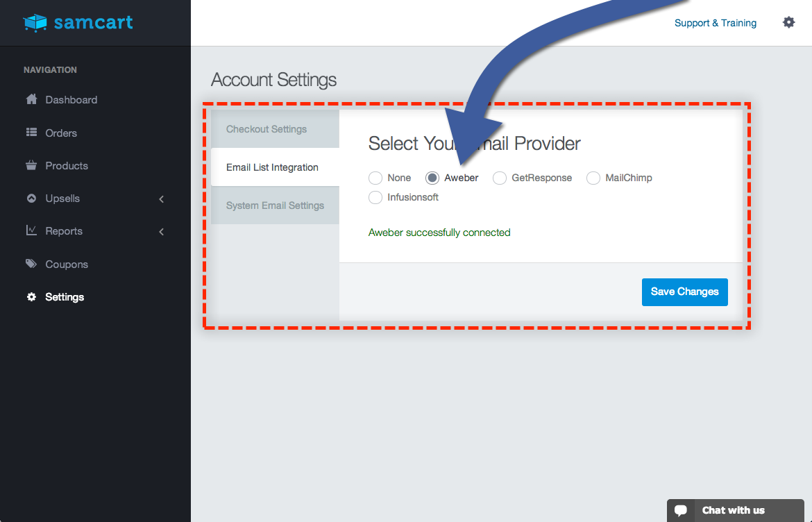Click the Upsells arrow-circle icon
Image resolution: width=812 pixels, height=522 pixels.
(x=32, y=198)
